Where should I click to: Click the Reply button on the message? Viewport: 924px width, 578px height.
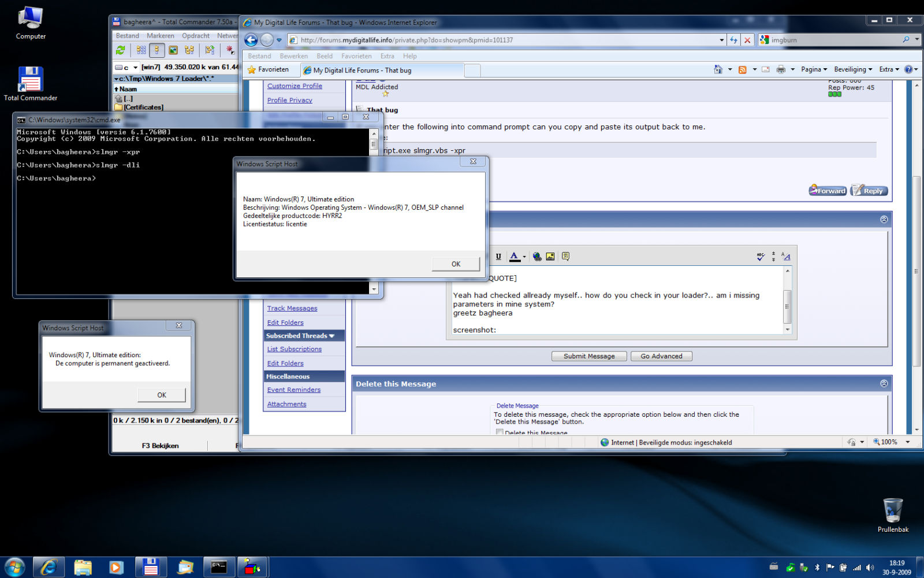(x=869, y=191)
